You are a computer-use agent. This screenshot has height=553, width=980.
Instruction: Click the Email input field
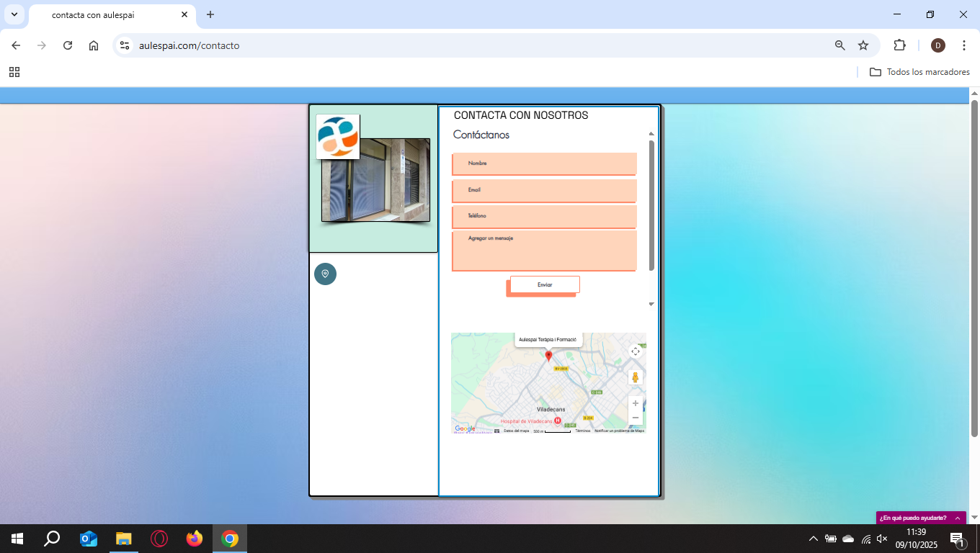(x=544, y=190)
